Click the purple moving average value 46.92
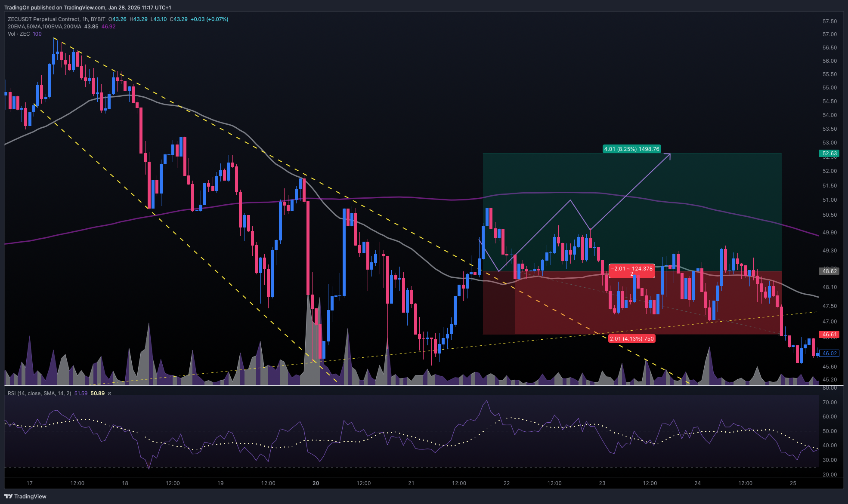 point(108,27)
